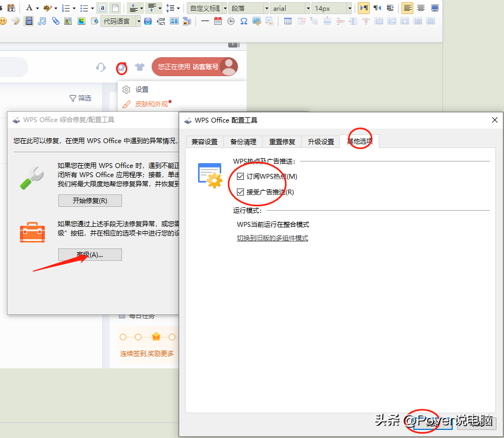Click the settings gear in WPS header

[x=121, y=68]
